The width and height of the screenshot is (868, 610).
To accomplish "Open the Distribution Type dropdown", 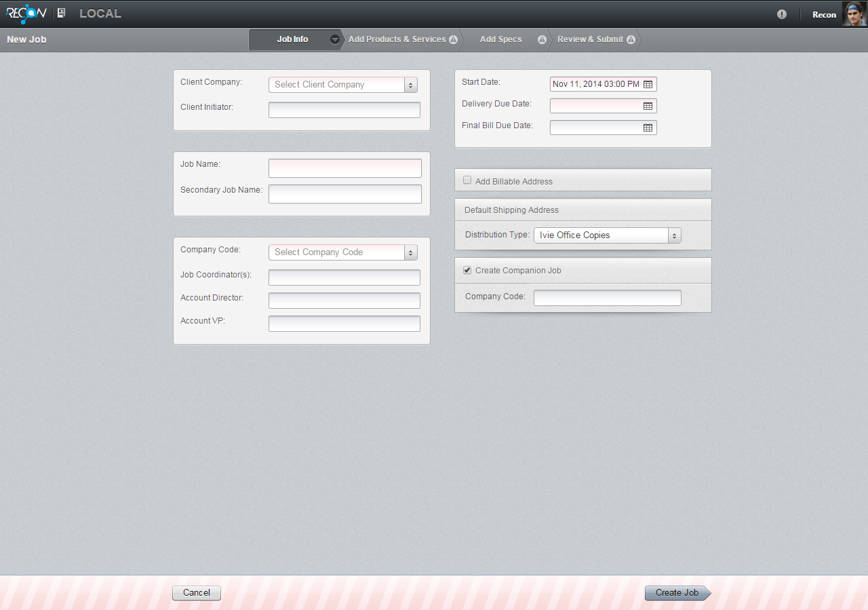I will (608, 235).
